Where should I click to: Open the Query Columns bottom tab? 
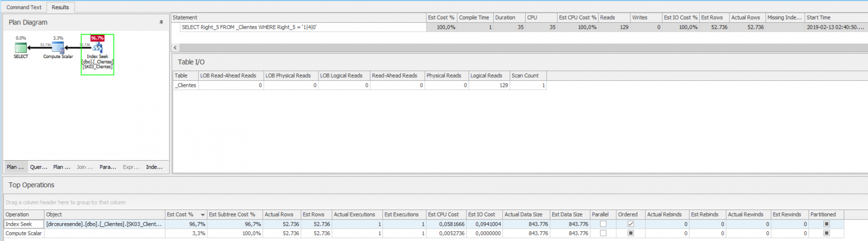[39, 167]
